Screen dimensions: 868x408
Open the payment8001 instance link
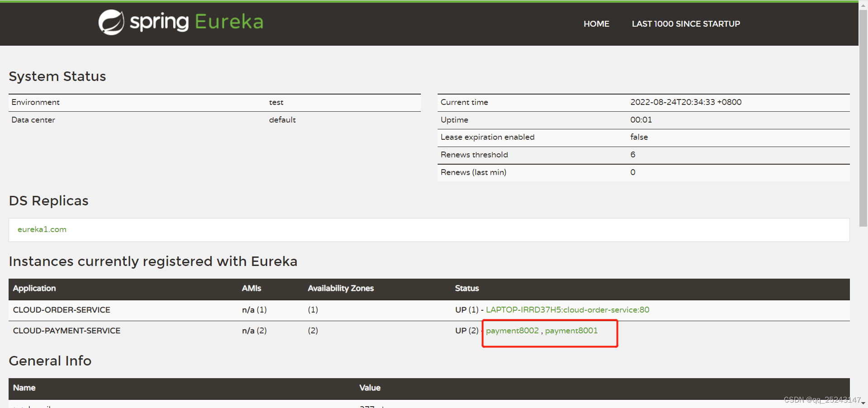[x=571, y=331]
